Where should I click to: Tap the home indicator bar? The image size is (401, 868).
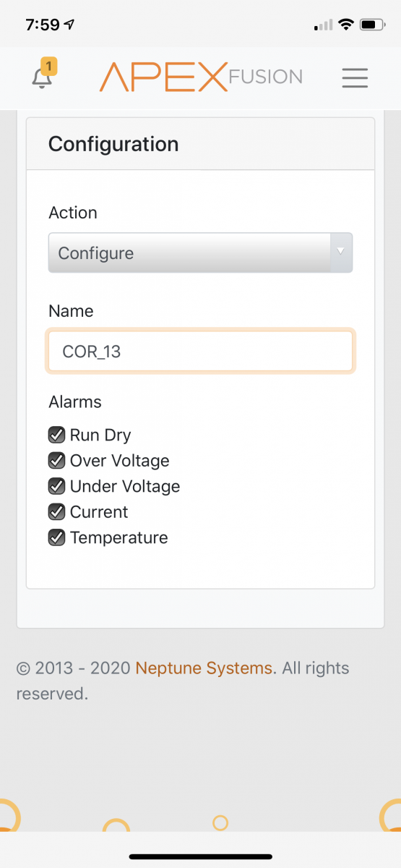pyautogui.click(x=200, y=856)
